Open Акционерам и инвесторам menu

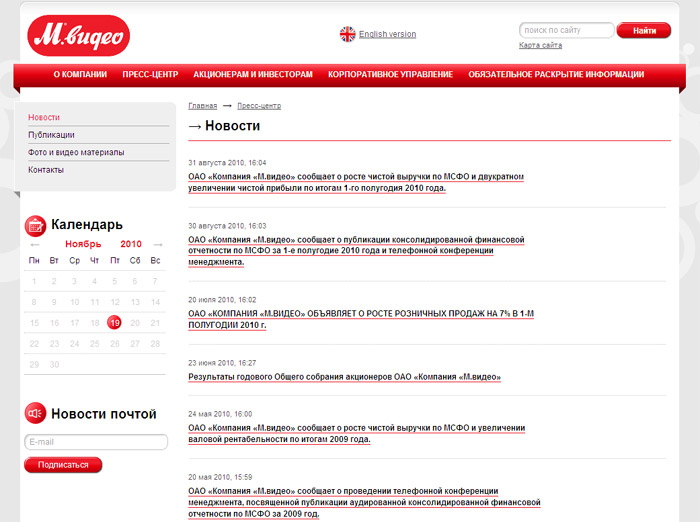click(x=253, y=74)
